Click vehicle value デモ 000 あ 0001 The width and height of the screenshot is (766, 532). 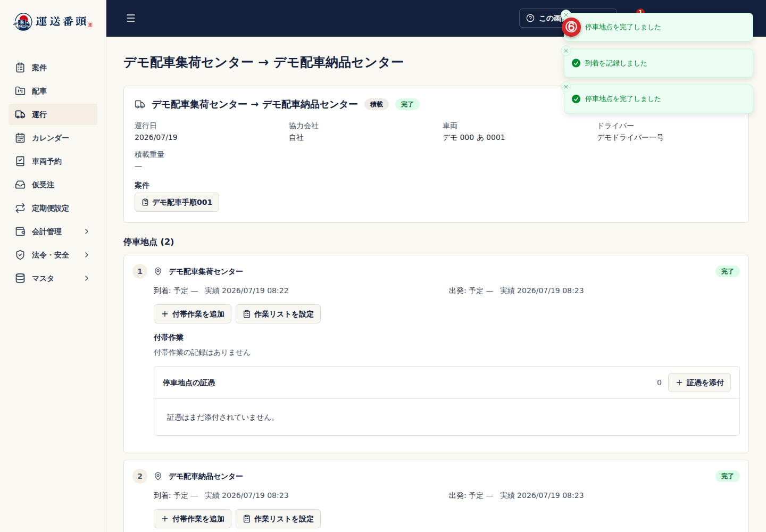coord(473,137)
